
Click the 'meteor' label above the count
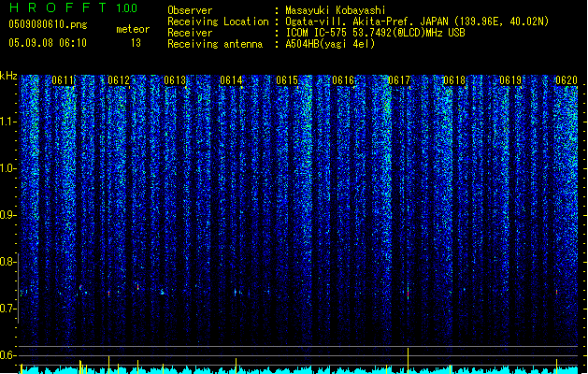pos(133,29)
